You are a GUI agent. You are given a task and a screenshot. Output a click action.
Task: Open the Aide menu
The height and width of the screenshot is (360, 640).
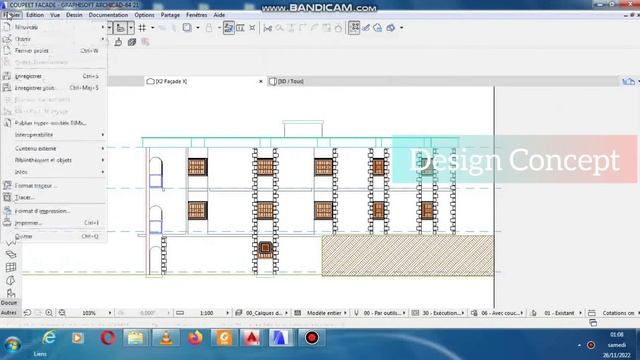(219, 15)
